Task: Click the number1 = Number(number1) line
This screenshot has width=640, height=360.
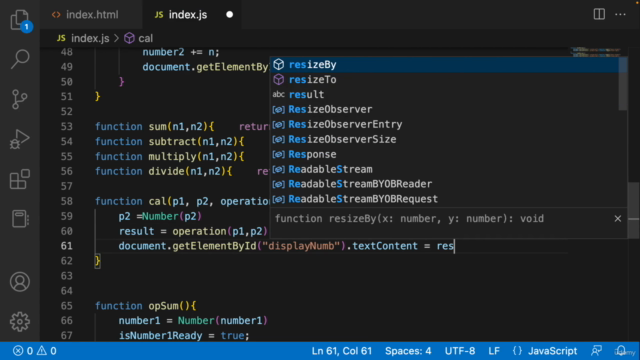Action: (x=193, y=321)
